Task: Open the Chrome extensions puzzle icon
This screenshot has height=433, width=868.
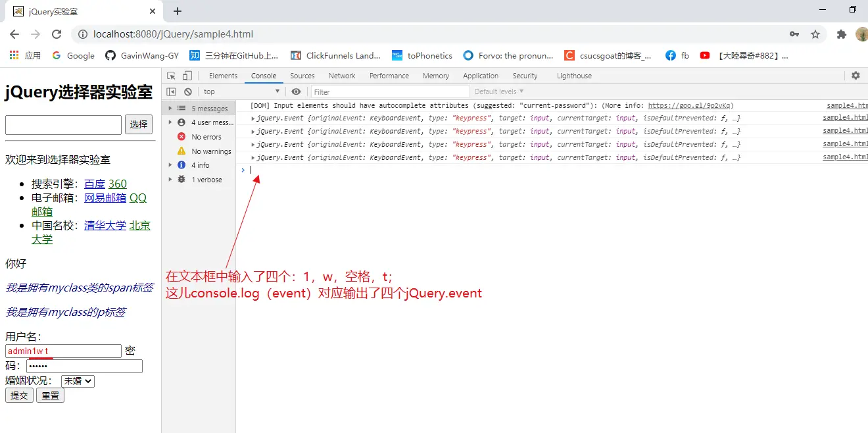Action: coord(841,34)
